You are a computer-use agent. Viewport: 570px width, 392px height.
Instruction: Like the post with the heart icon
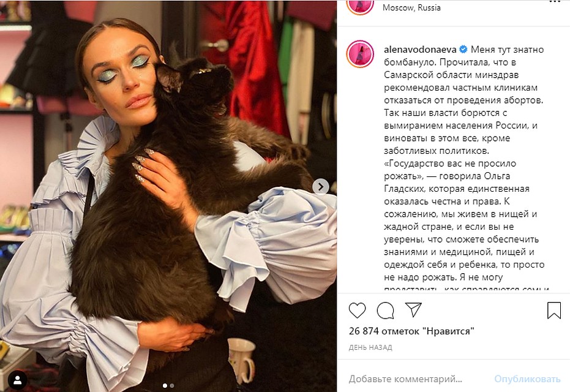click(x=357, y=310)
